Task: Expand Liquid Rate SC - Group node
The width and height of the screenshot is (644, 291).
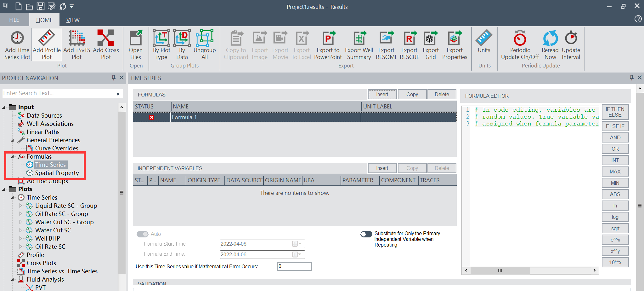Action: (21, 206)
